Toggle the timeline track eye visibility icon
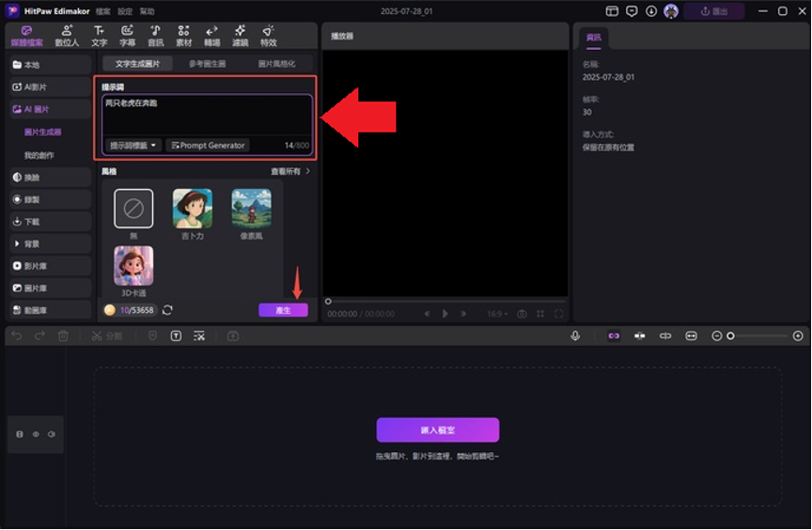Image resolution: width=812 pixels, height=530 pixels. pos(36,434)
